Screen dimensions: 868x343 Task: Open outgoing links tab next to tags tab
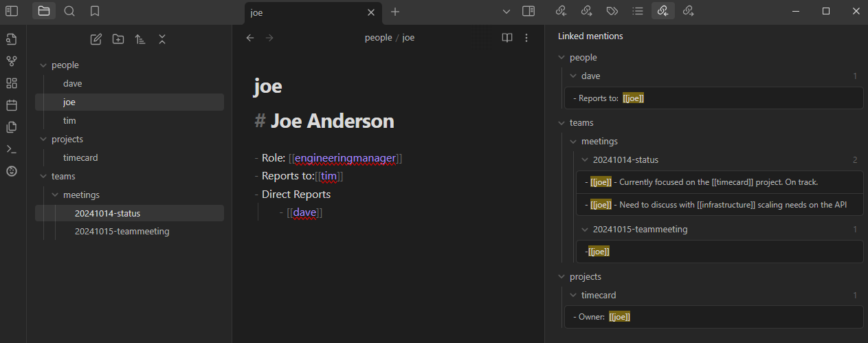586,11
